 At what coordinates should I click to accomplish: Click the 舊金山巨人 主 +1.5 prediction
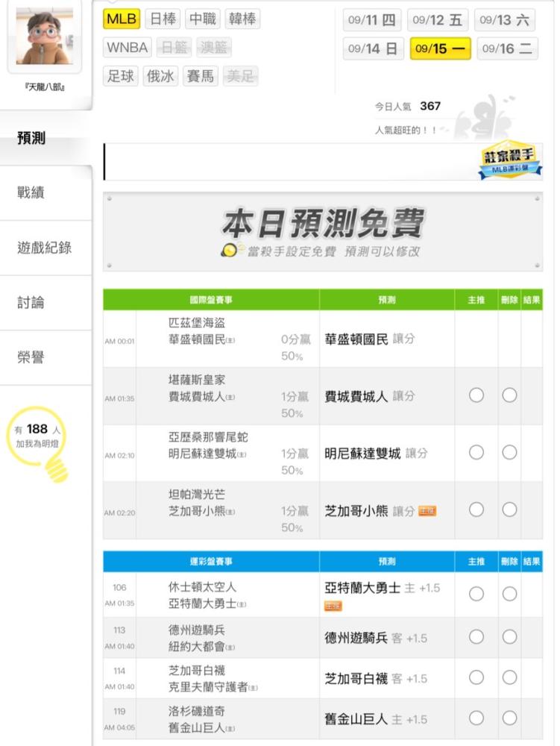(376, 719)
